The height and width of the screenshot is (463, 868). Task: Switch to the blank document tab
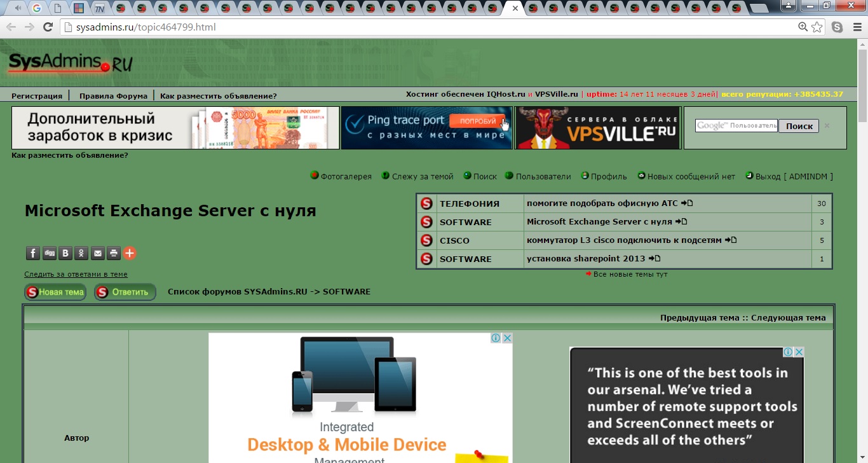(x=58, y=8)
